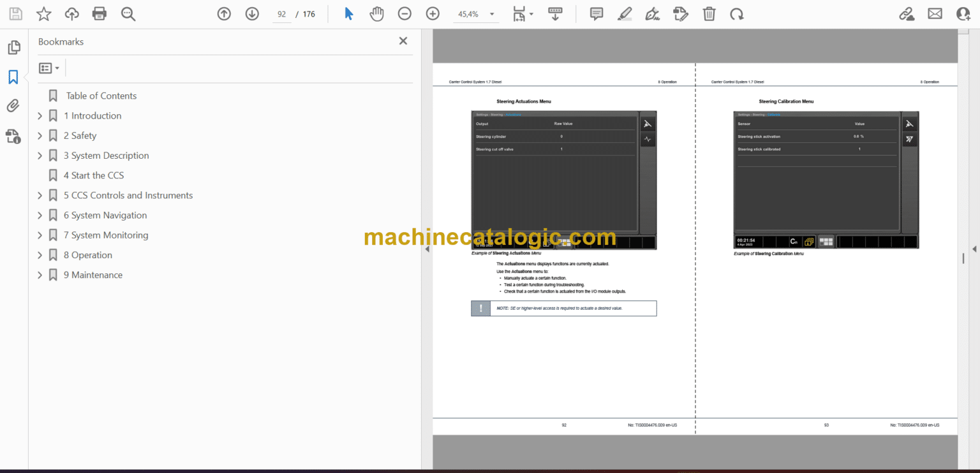Image resolution: width=980 pixels, height=473 pixels.
Task: Collapse the left navigation pane arrow
Action: coord(427,249)
